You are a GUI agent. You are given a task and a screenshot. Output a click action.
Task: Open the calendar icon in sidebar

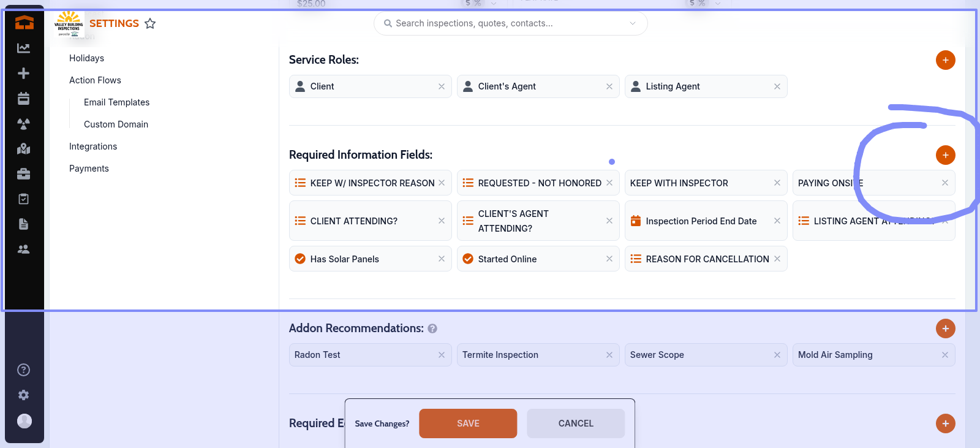23,99
